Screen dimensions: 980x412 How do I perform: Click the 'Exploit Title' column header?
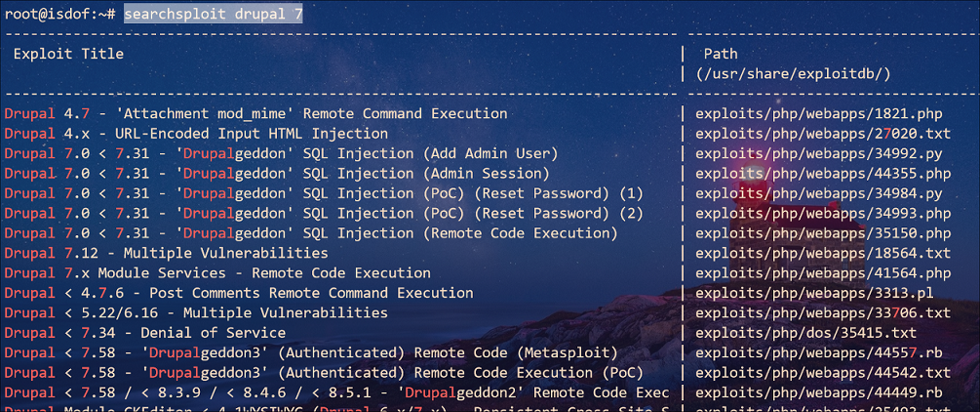68,54
